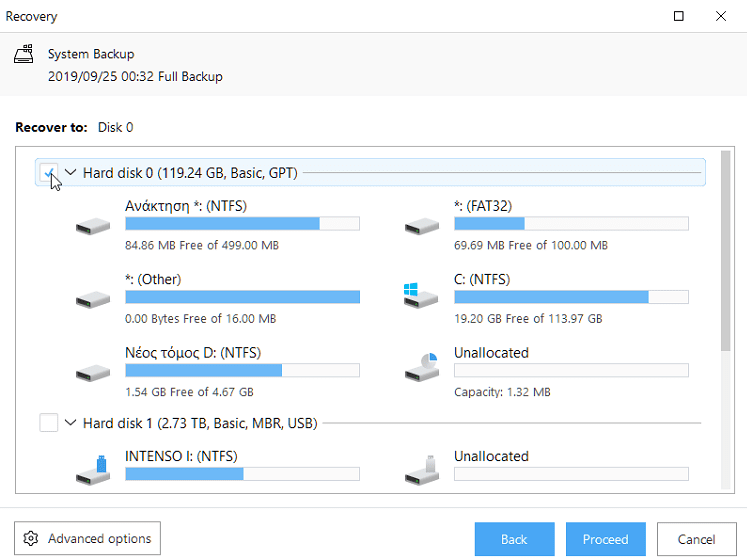Uncheck the Hard disk 0 checkbox
This screenshot has width=750, height=559.
[x=48, y=173]
